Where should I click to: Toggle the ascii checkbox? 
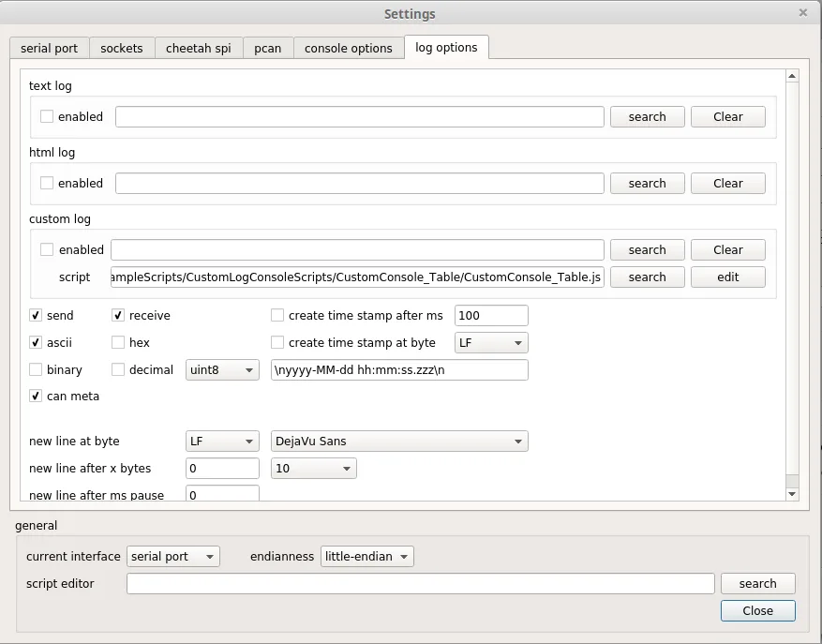point(35,342)
